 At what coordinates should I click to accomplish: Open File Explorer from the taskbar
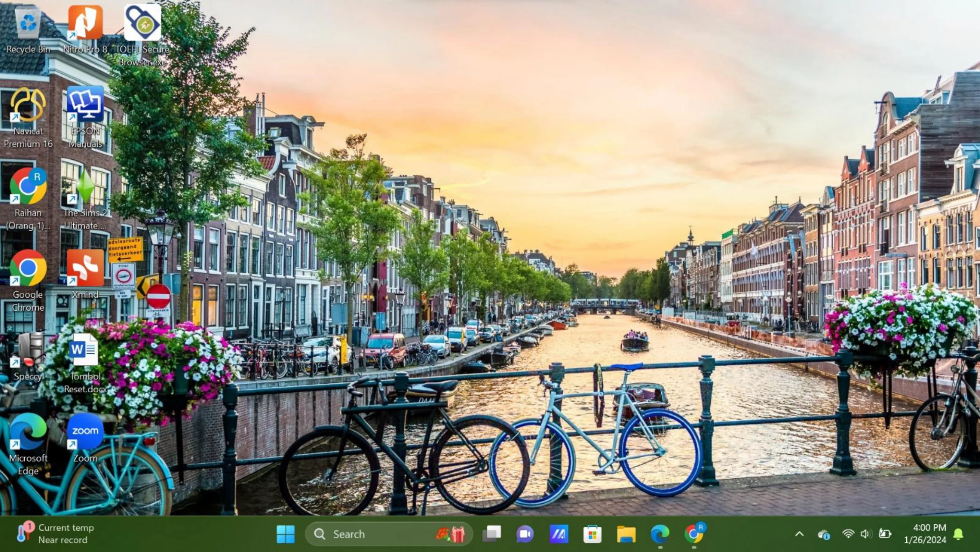626,534
